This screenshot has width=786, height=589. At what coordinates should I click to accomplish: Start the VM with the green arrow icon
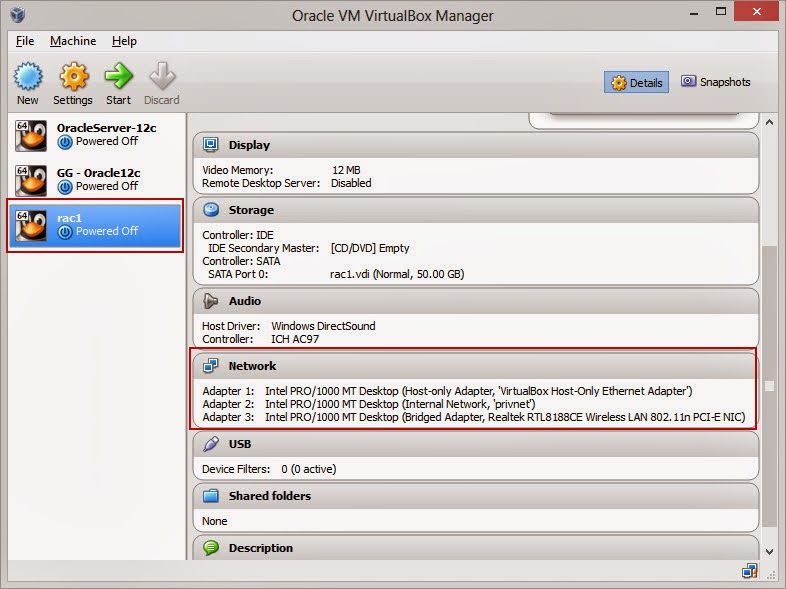tap(118, 77)
